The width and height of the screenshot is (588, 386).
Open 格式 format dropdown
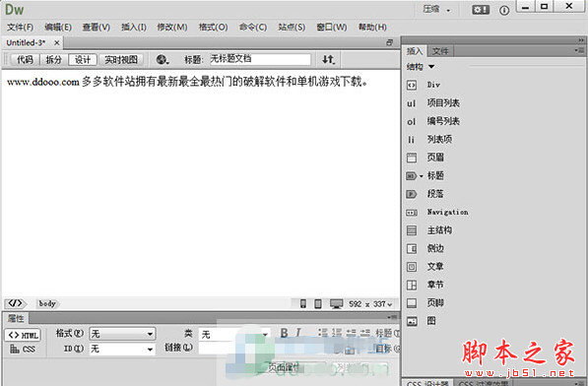point(122,334)
